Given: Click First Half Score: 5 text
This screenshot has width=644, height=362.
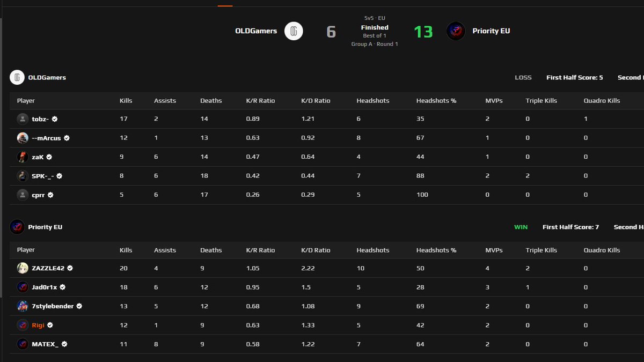Looking at the screenshot, I should 574,77.
